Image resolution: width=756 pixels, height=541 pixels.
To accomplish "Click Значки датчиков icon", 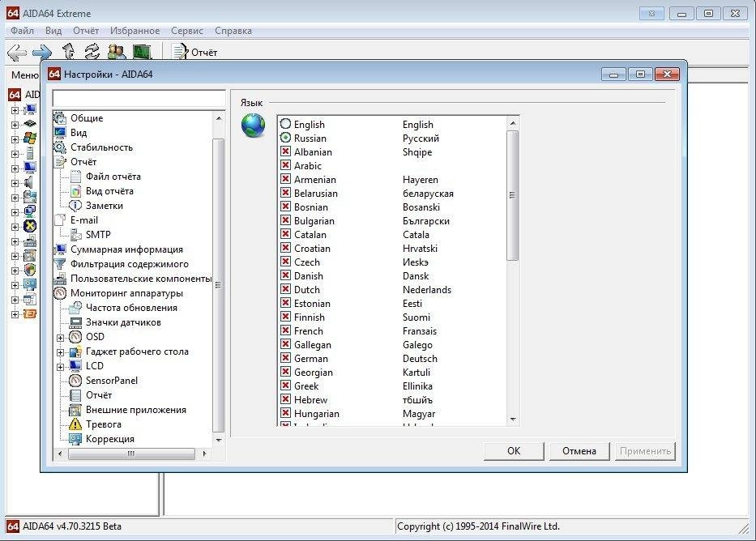I will coord(75,322).
